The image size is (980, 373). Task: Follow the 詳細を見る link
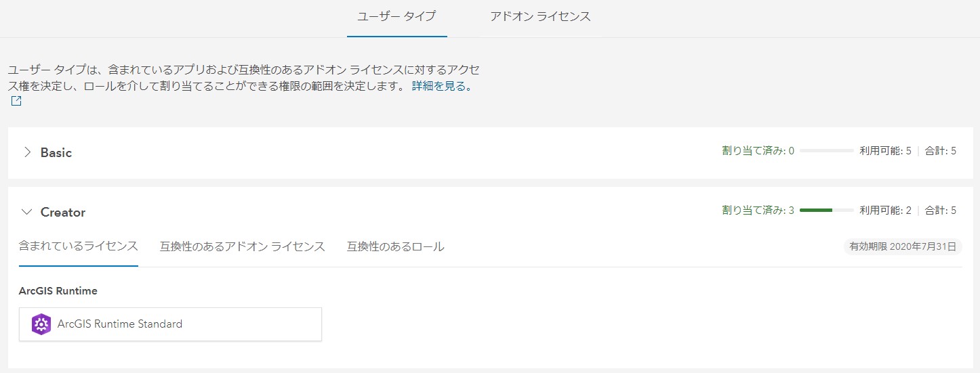[441, 87]
